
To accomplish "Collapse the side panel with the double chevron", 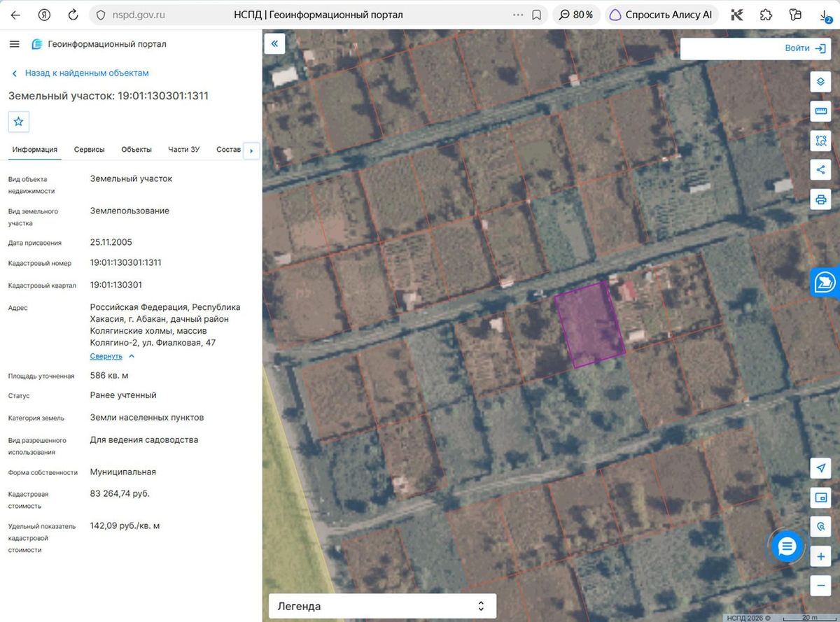I will [x=274, y=43].
